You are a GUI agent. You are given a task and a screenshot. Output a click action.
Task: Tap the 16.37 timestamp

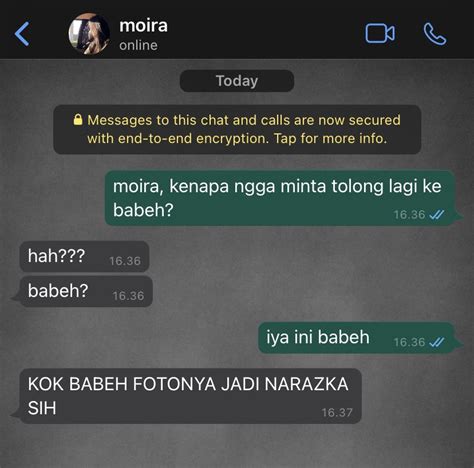[x=337, y=413]
